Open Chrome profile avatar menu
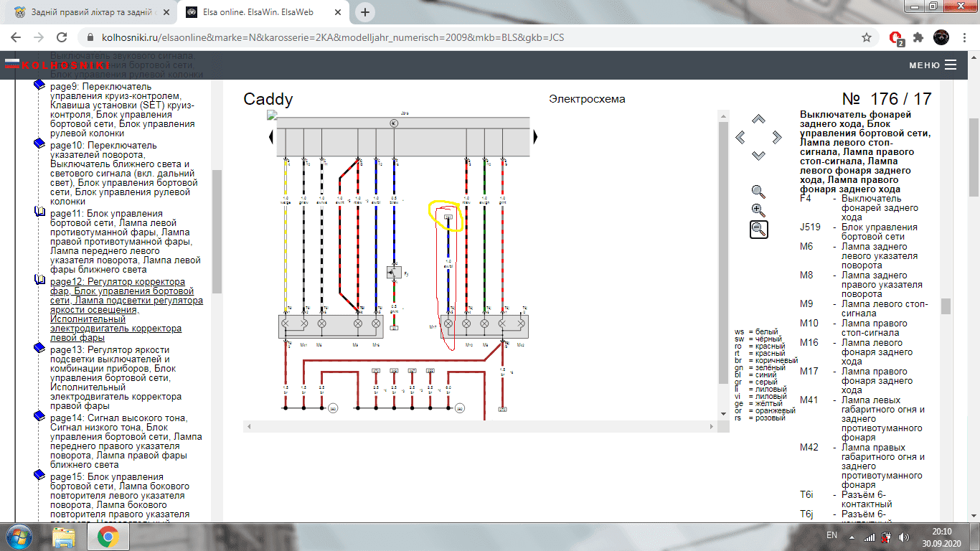The width and height of the screenshot is (980, 551). point(941,37)
